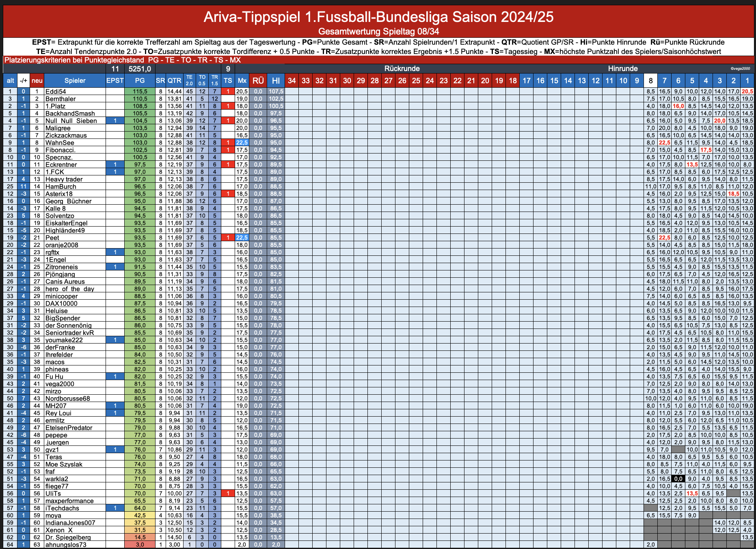The image size is (756, 549).
Task: Click the Platzierungskriterien bei Punktegleichstand row
Action: [x=378, y=60]
